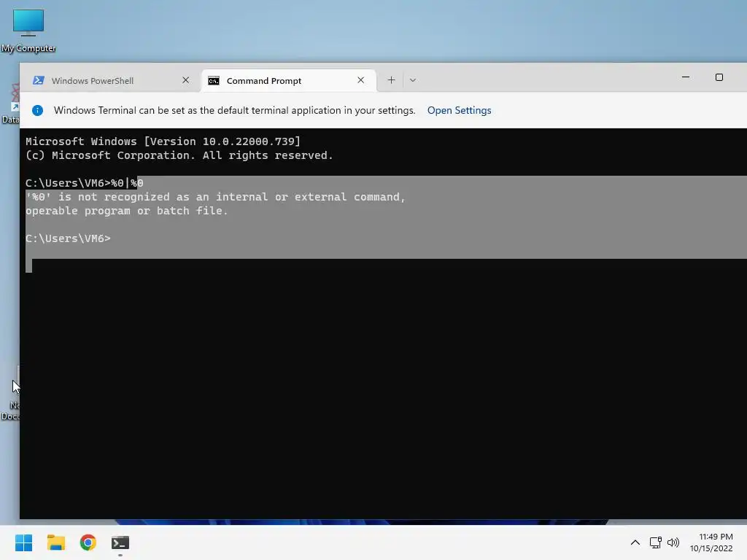Open File Explorer from the taskbar

click(55, 542)
